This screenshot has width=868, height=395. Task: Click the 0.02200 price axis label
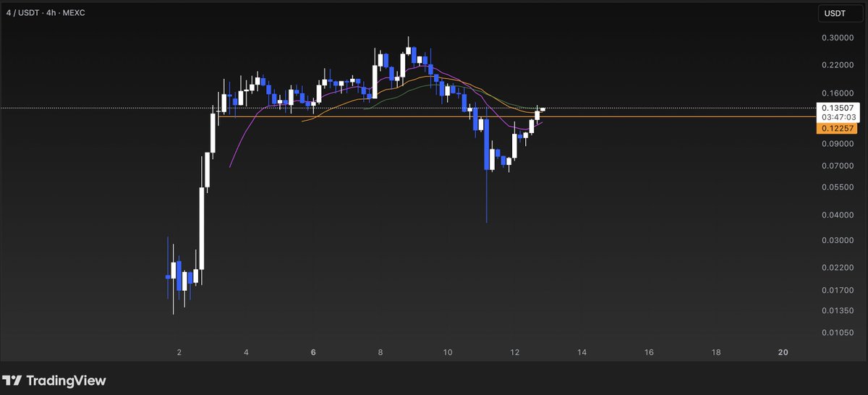pos(838,268)
